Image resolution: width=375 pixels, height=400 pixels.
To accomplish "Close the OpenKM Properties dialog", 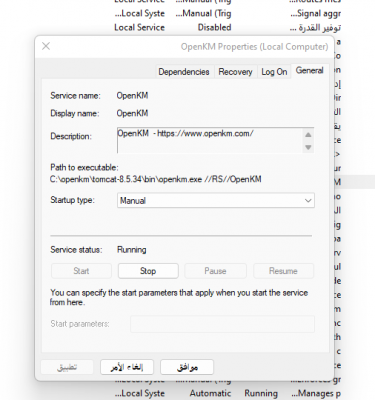I will point(46,46).
